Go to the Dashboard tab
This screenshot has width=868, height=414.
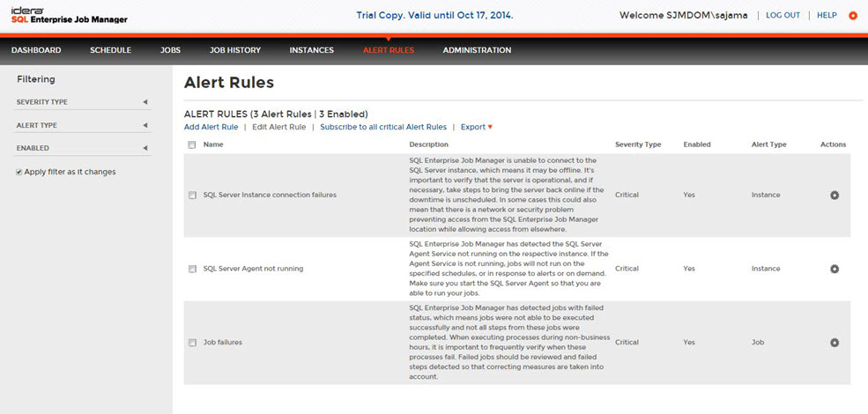[36, 50]
